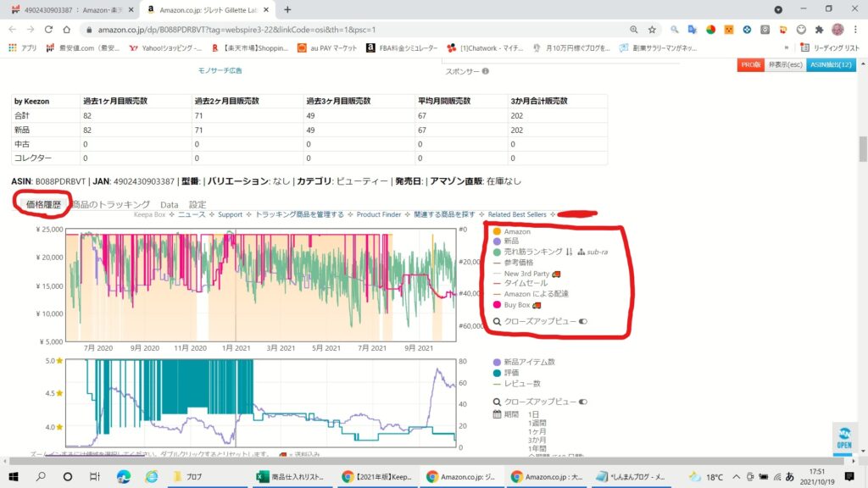Bookmark this page with the star icon
This screenshot has width=868, height=488.
pyautogui.click(x=652, y=30)
